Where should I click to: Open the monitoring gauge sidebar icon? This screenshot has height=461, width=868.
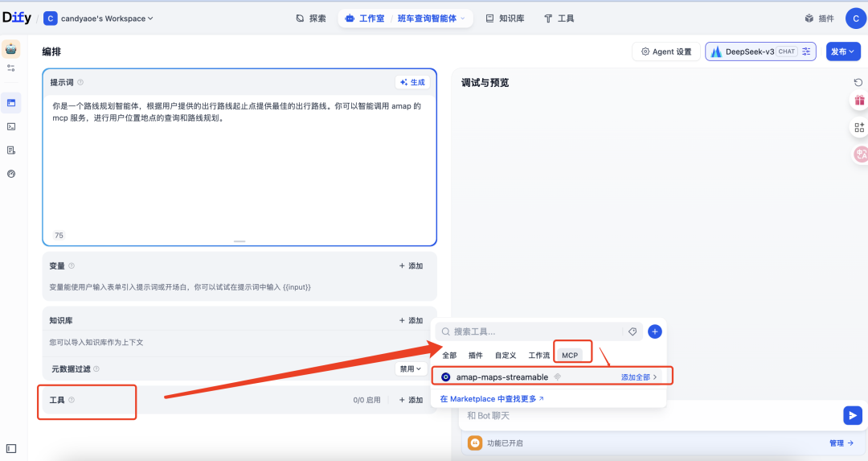click(11, 174)
